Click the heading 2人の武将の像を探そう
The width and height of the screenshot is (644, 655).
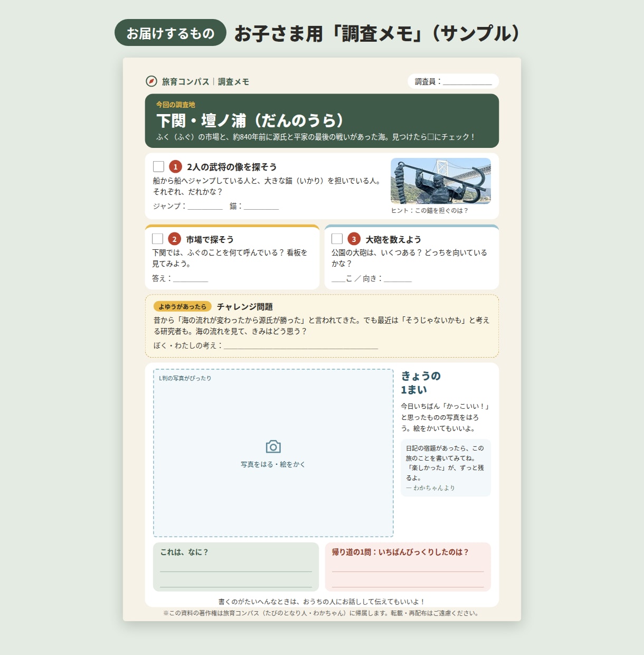pyautogui.click(x=232, y=167)
